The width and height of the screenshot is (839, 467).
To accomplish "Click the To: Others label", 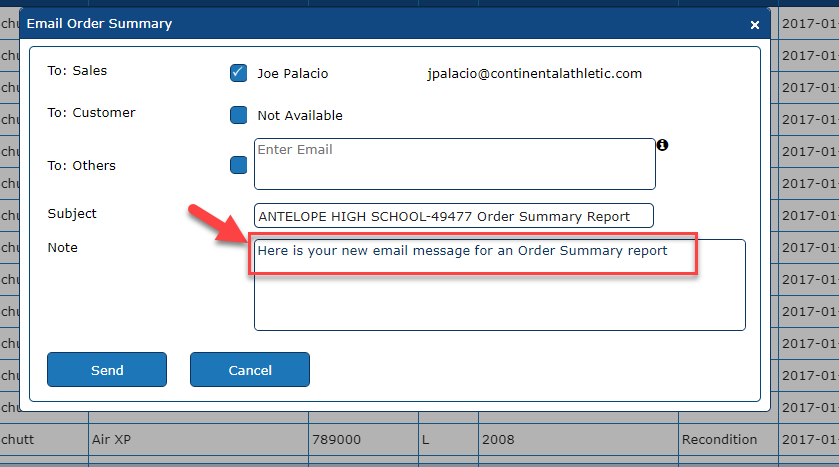I will click(81, 165).
